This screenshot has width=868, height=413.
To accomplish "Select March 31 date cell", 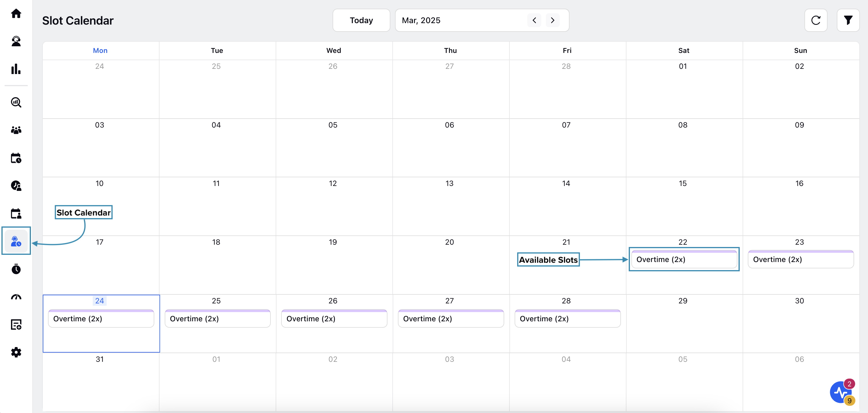I will (x=101, y=382).
